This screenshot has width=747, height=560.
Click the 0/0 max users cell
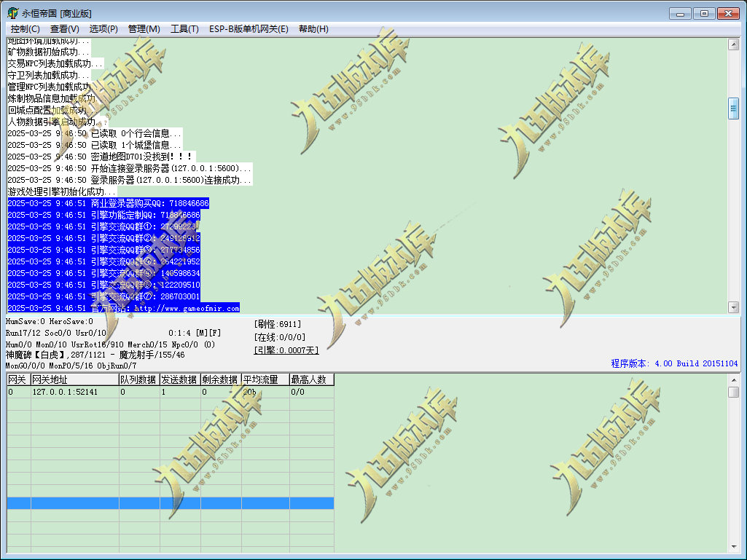pos(312,392)
